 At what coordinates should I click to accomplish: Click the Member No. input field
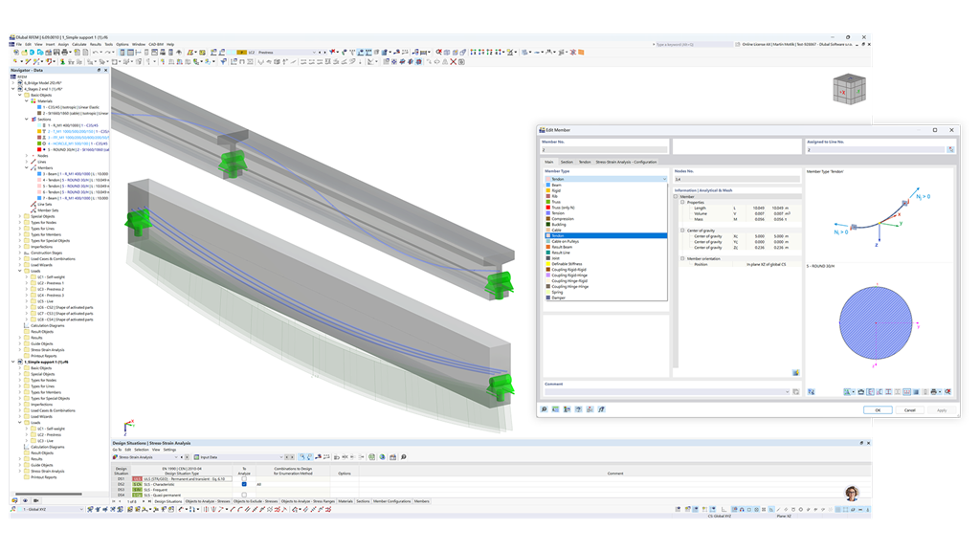click(605, 150)
